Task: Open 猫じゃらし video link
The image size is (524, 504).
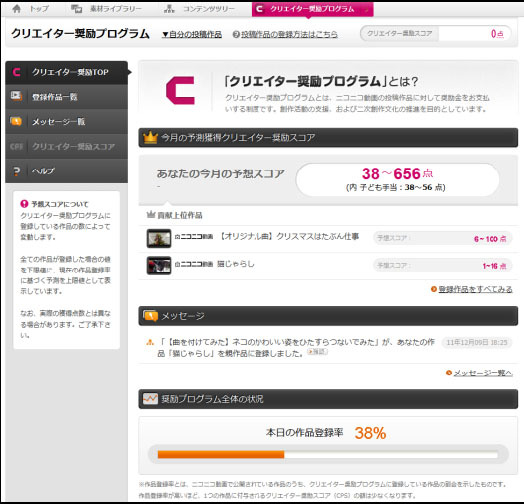Action: [x=236, y=264]
